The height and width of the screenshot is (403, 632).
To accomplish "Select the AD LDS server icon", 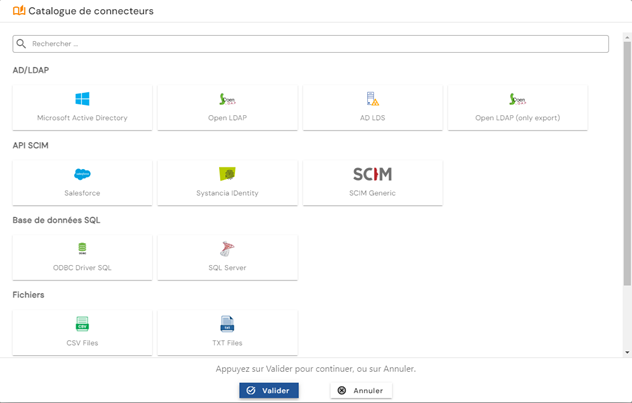I will click(372, 99).
